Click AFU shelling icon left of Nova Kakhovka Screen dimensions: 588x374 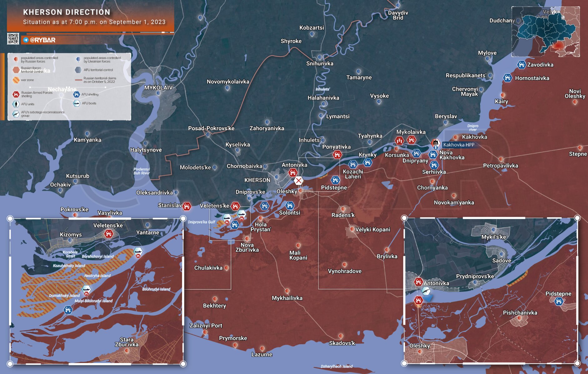coord(433,154)
